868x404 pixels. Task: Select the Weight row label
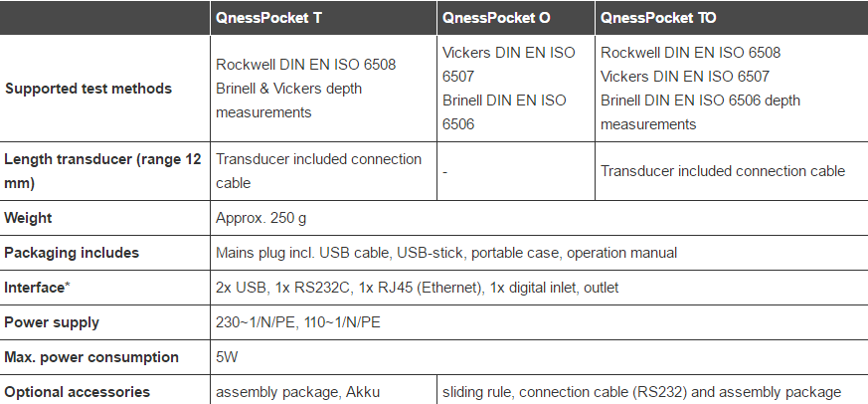coord(29,218)
